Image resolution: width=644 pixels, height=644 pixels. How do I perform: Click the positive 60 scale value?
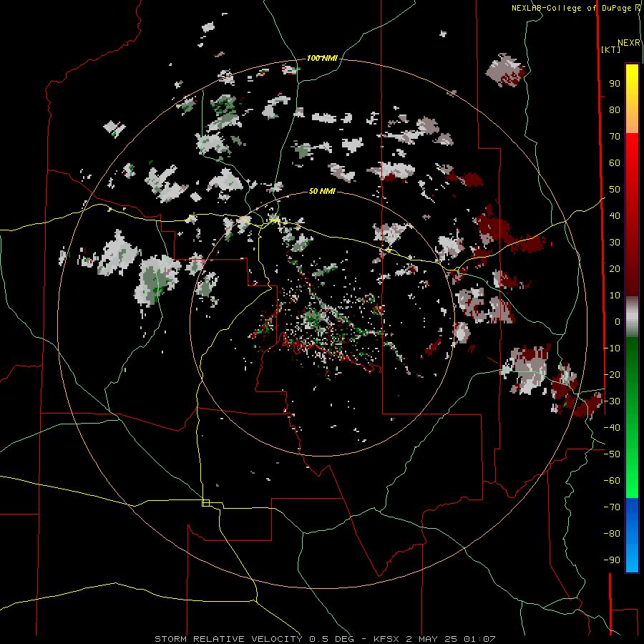(615, 163)
